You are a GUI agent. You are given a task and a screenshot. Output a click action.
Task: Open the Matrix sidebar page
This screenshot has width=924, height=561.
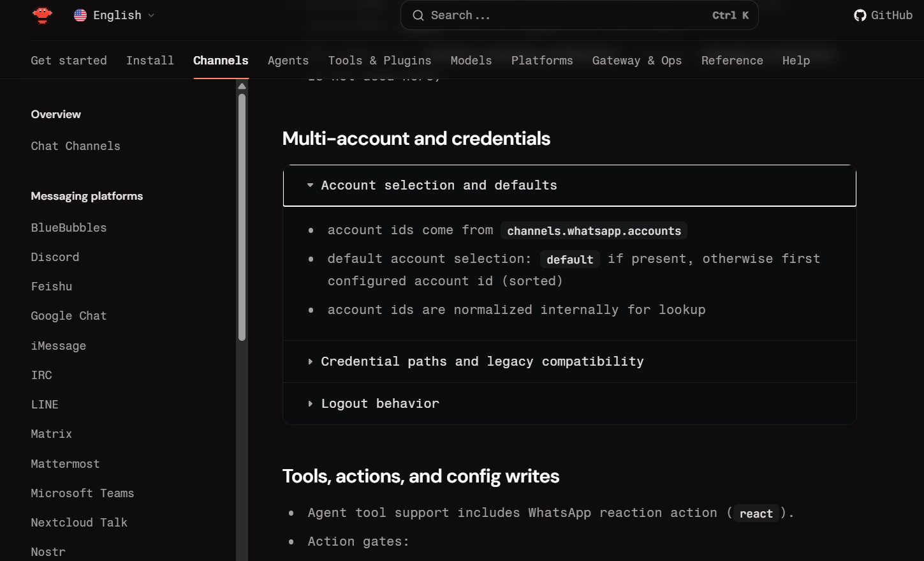pyautogui.click(x=52, y=434)
